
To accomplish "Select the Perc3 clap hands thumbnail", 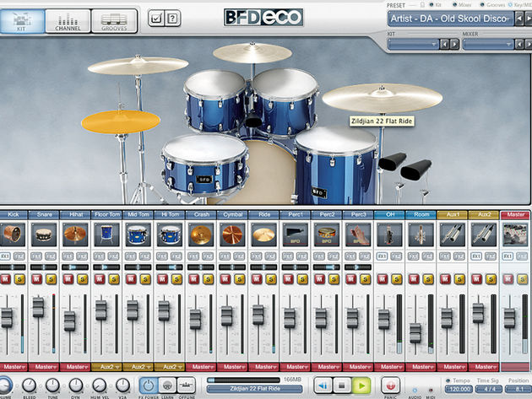I will pyautogui.click(x=358, y=235).
